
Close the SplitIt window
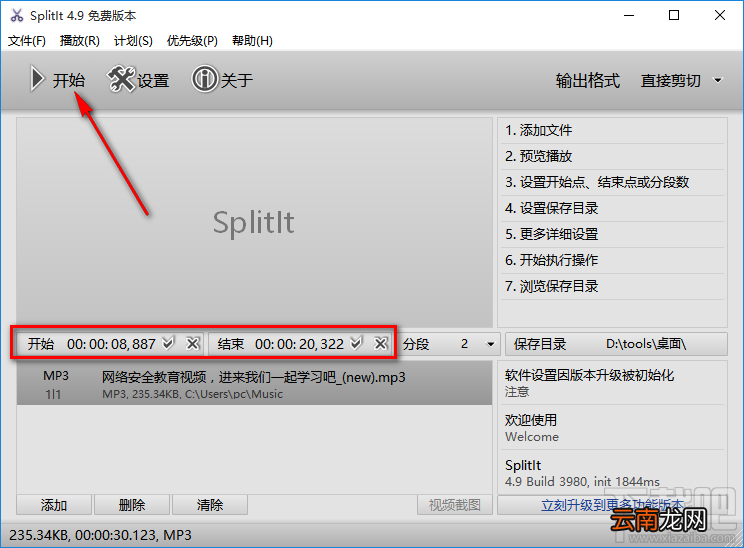[720, 16]
